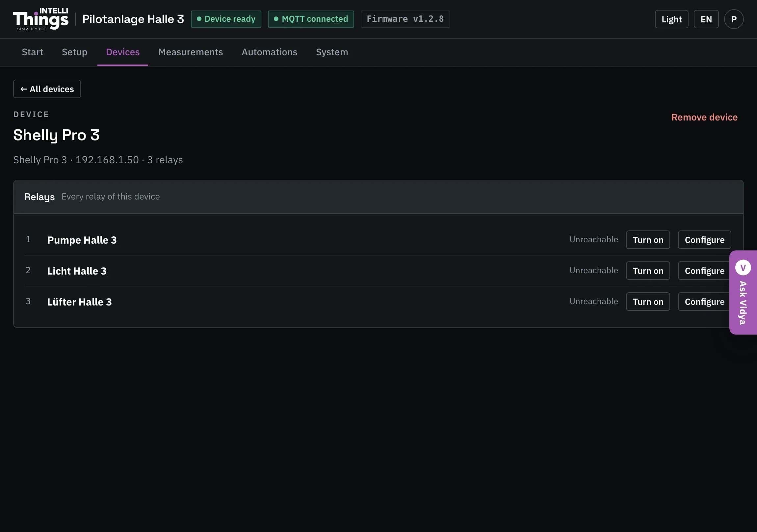Click the Shelly Pro 3 device heading
This screenshot has width=757, height=532.
pyautogui.click(x=56, y=135)
